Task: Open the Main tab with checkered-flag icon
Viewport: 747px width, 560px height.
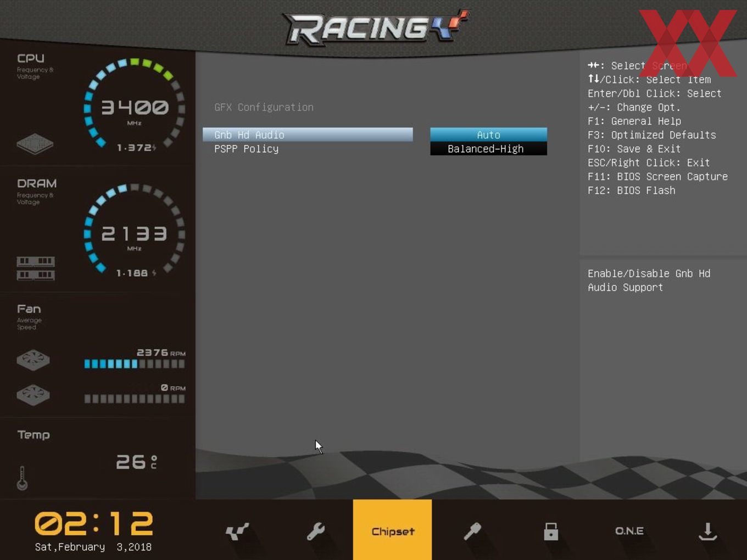Action: click(237, 531)
